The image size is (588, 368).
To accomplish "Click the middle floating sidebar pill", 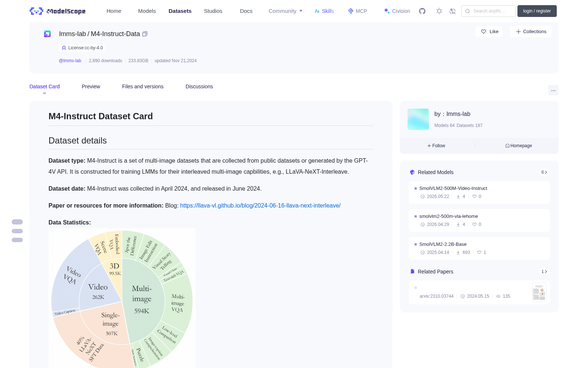I will click(17, 231).
